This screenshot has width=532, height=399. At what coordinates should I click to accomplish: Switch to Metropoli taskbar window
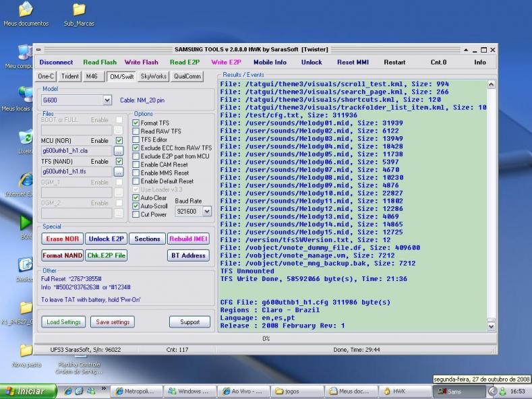[136, 391]
